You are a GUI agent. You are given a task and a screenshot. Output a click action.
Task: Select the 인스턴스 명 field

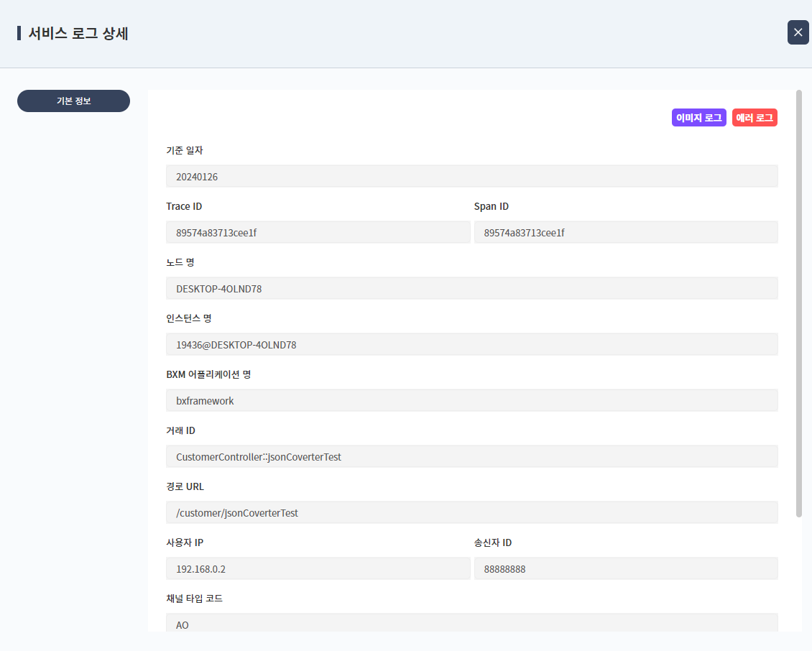point(472,343)
